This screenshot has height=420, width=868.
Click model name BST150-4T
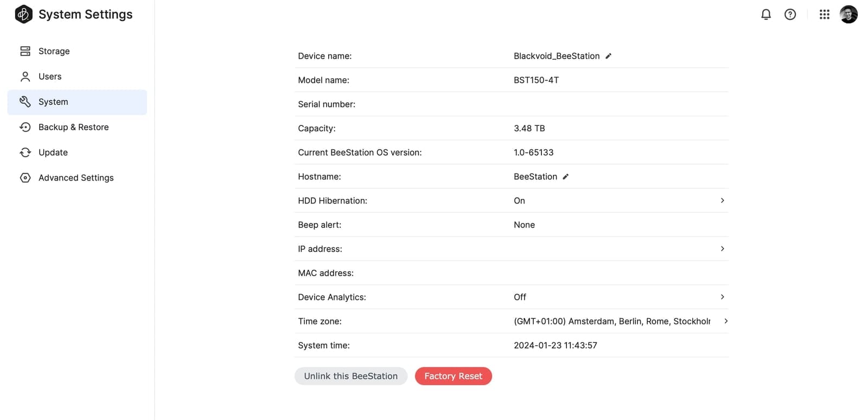tap(537, 80)
